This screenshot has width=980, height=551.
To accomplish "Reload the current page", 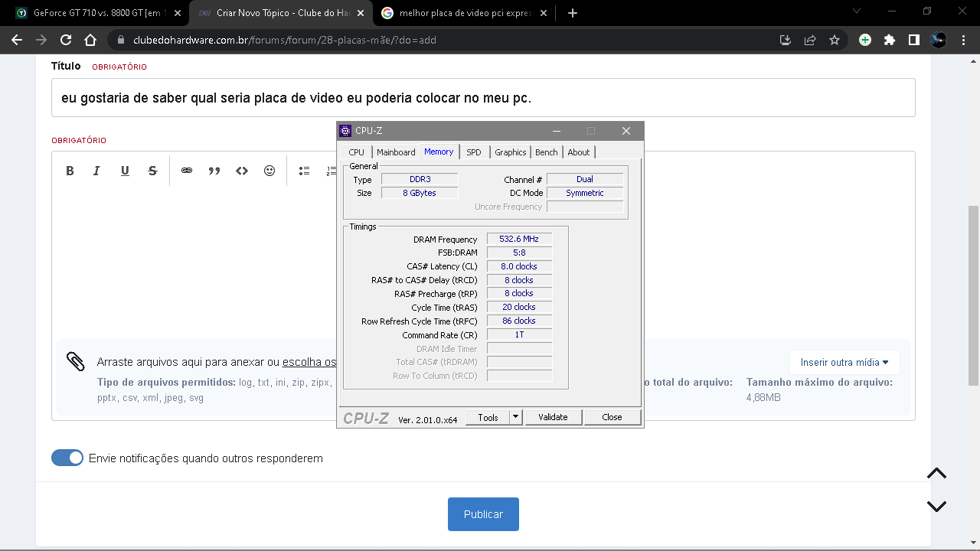I will pyautogui.click(x=66, y=40).
